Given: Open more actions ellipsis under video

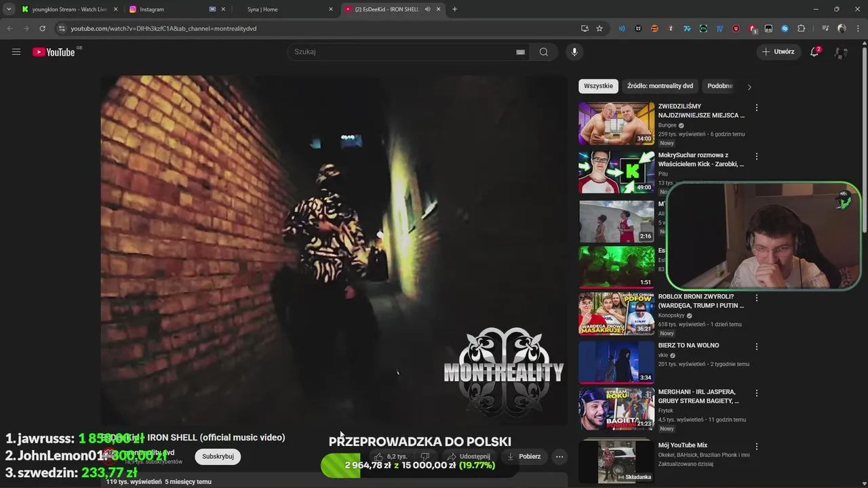Looking at the screenshot, I should pos(559,456).
